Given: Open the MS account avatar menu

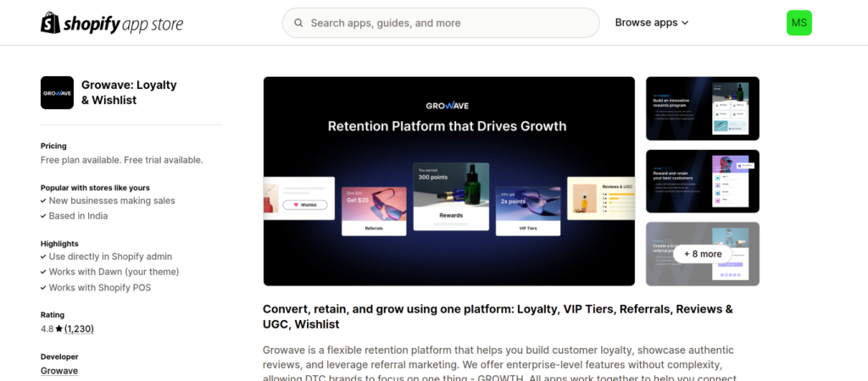Looking at the screenshot, I should click(x=798, y=23).
